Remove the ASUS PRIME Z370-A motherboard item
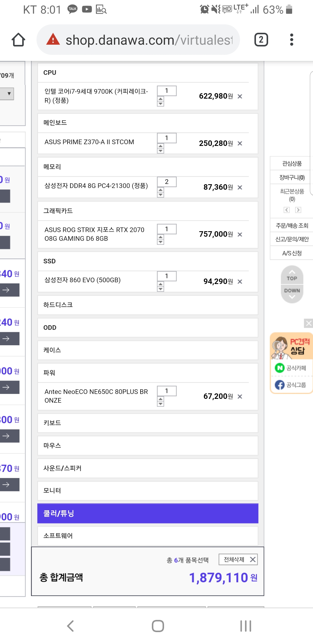The height and width of the screenshot is (644, 313). tap(240, 143)
